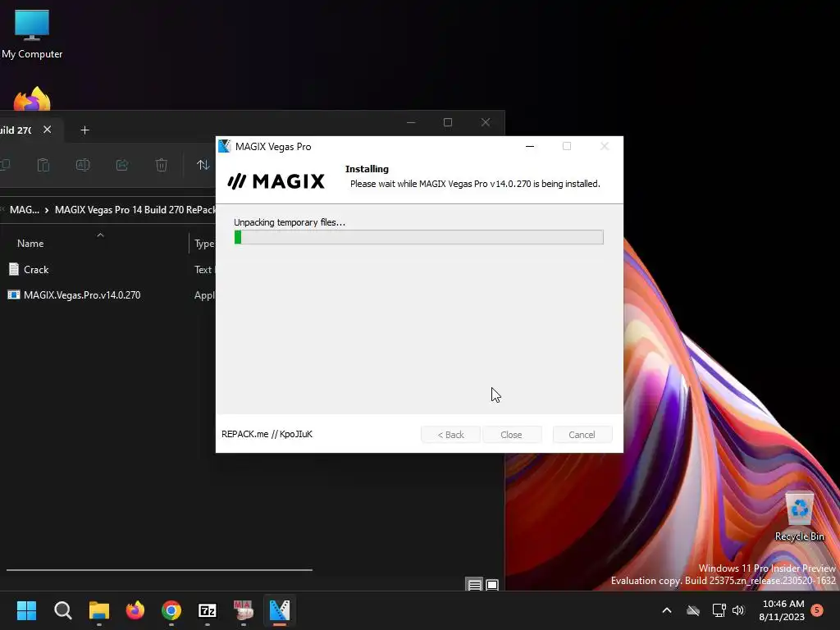The height and width of the screenshot is (630, 840).
Task: Click the cloud sync tray icon
Action: click(693, 610)
